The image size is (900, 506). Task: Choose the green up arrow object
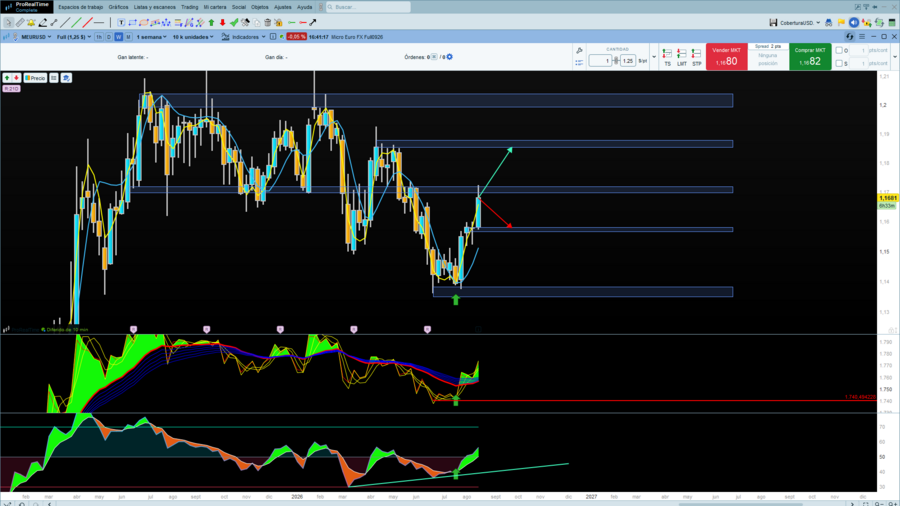point(211,22)
